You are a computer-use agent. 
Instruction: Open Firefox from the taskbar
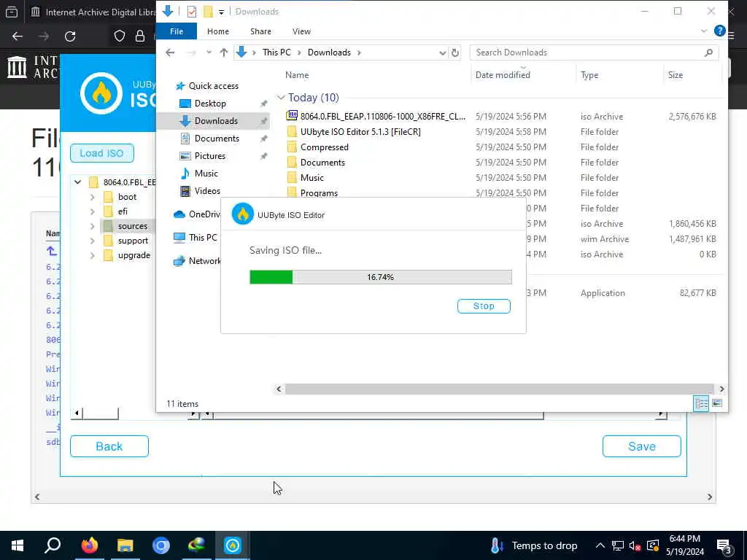(x=89, y=545)
